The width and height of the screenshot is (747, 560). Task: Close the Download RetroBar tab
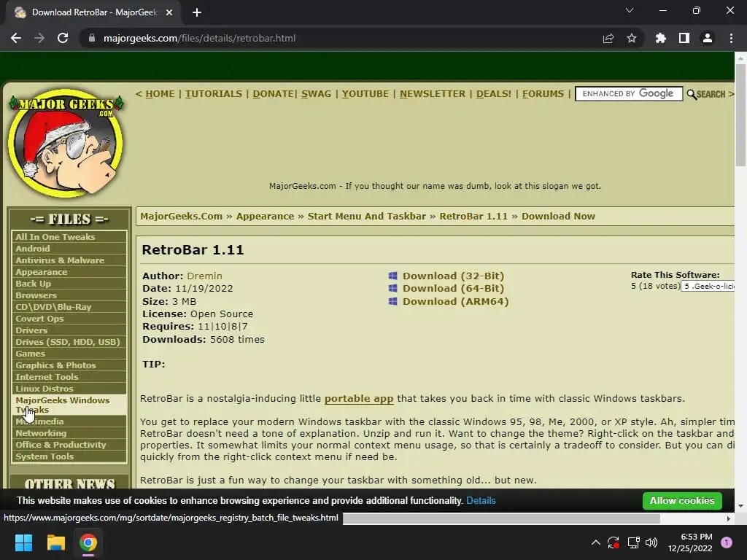pyautogui.click(x=169, y=12)
